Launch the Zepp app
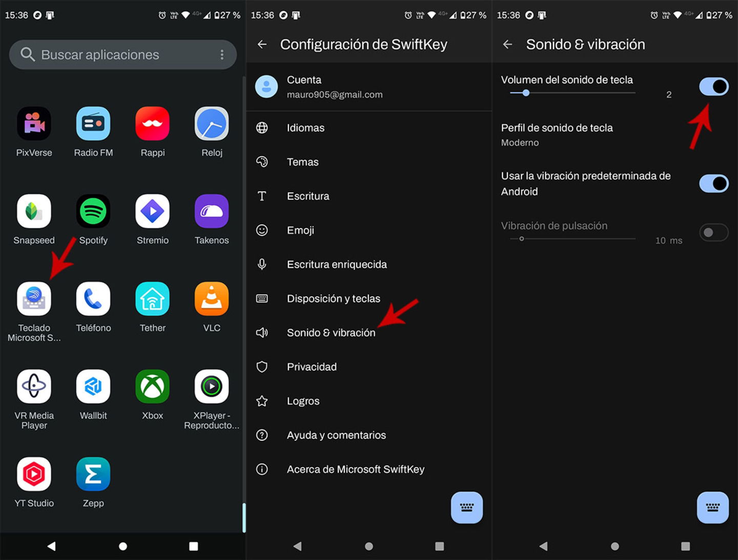 pyautogui.click(x=93, y=474)
